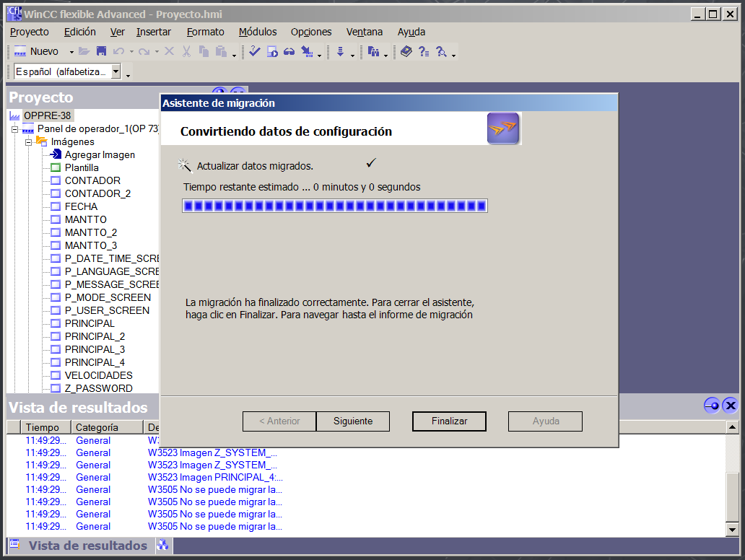This screenshot has width=745, height=560.
Task: Click the Nuevo project icon
Action: click(20, 51)
